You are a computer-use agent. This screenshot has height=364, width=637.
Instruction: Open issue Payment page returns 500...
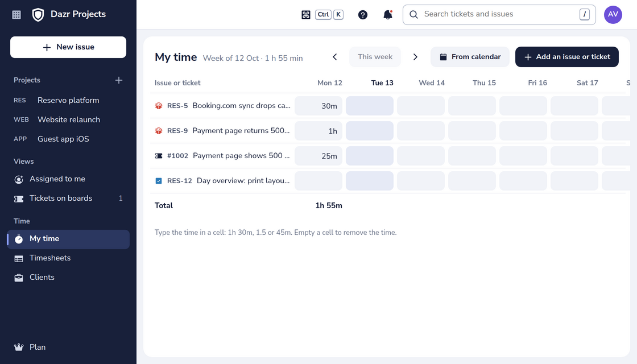(241, 131)
